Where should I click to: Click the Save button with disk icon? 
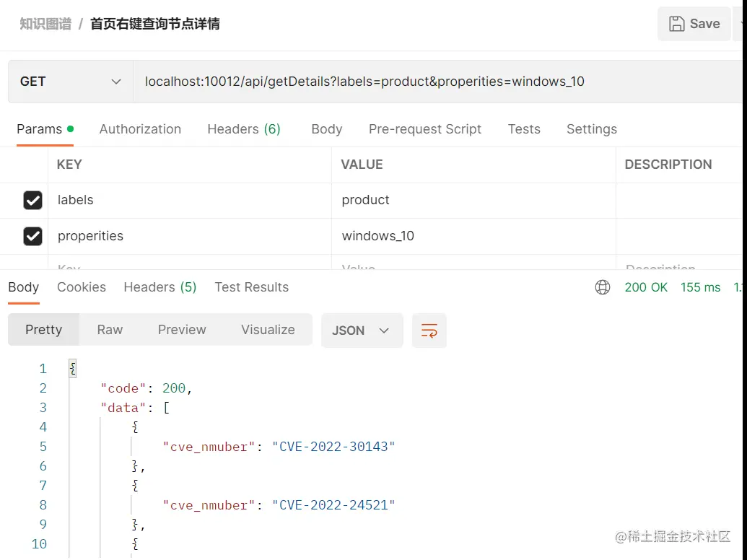click(694, 24)
